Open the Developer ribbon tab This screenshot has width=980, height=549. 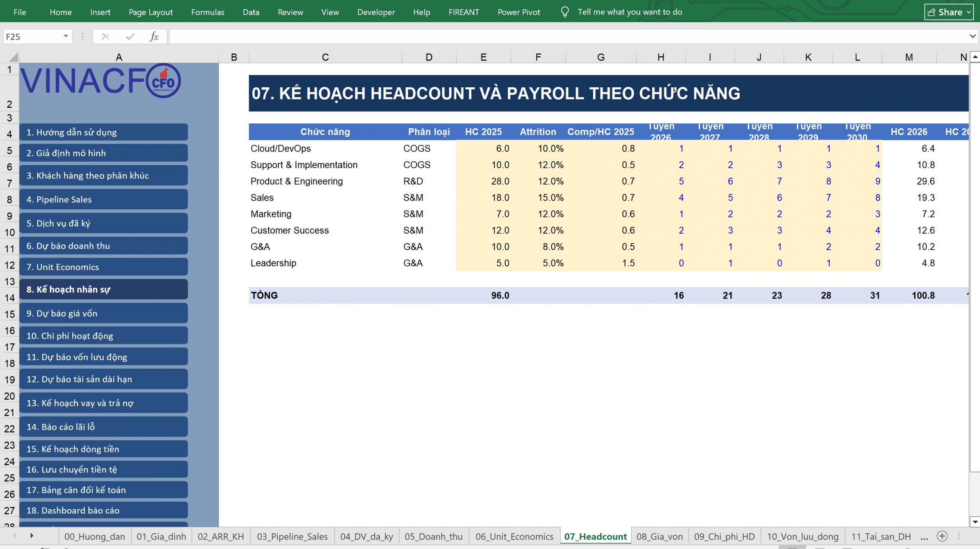[x=376, y=12]
